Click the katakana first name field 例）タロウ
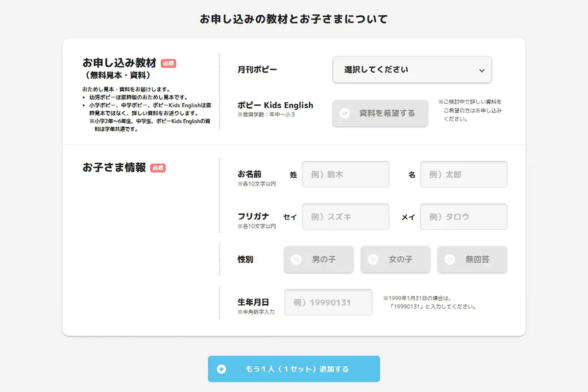588x392 pixels. point(464,217)
